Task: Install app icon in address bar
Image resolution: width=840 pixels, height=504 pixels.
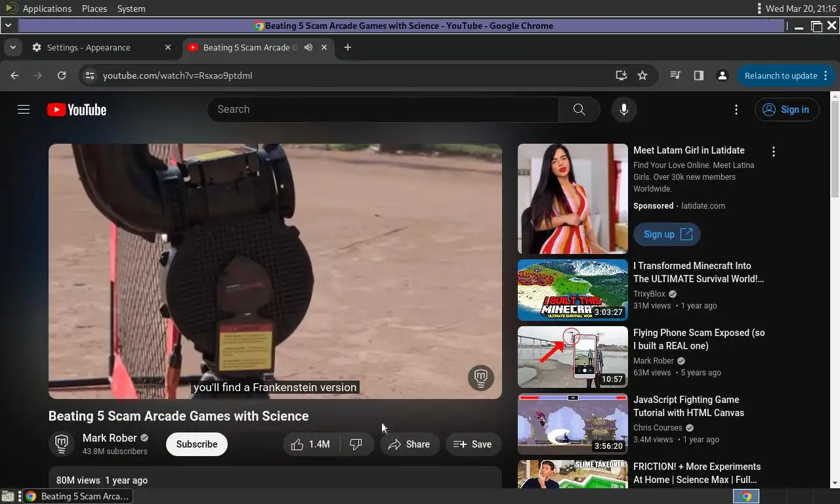Action: [621, 75]
